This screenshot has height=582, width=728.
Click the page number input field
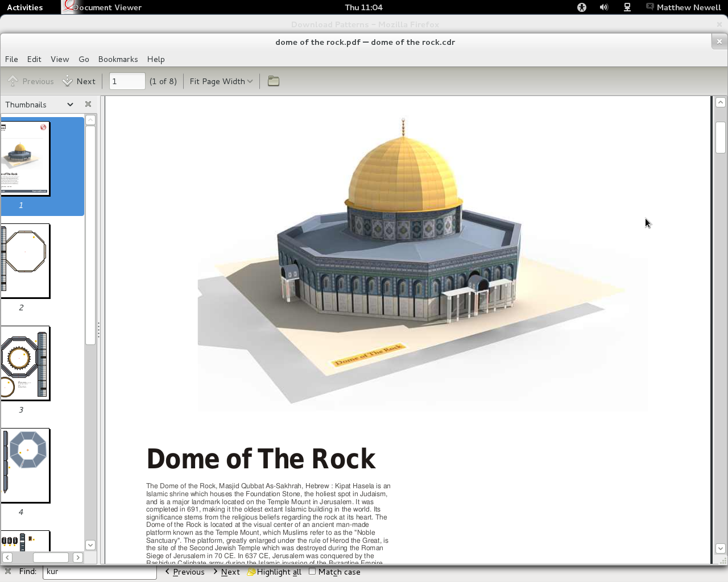click(127, 81)
